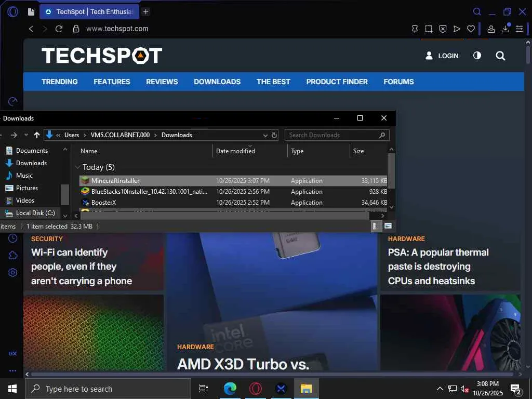Click the Pinboards pin icon

coord(415,29)
